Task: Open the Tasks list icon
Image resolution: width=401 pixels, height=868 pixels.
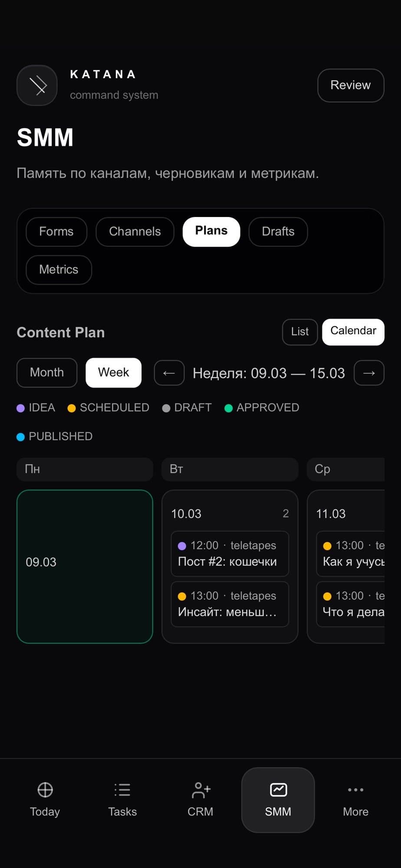Action: [x=122, y=790]
